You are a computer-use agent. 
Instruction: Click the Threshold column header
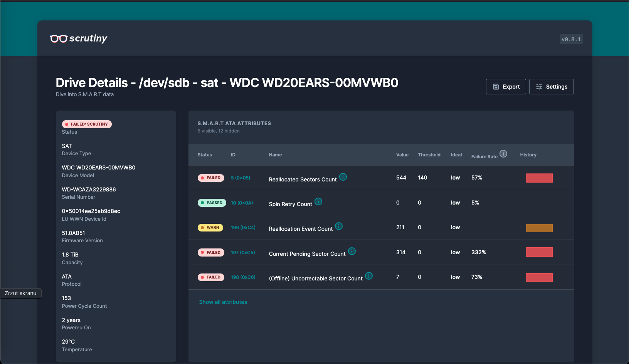tap(429, 155)
